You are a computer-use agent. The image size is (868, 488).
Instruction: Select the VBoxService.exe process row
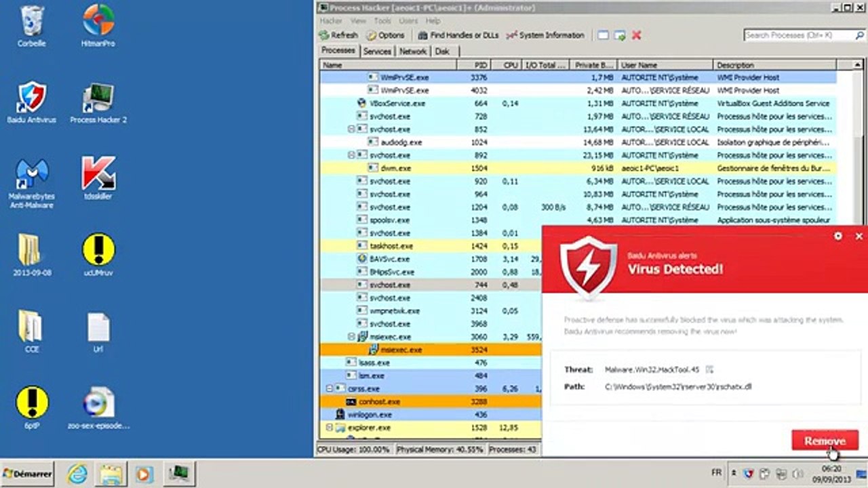pyautogui.click(x=578, y=104)
